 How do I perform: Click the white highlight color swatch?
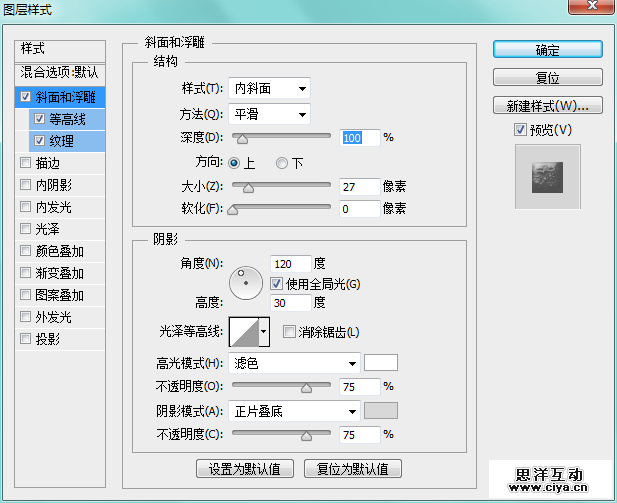click(x=381, y=363)
